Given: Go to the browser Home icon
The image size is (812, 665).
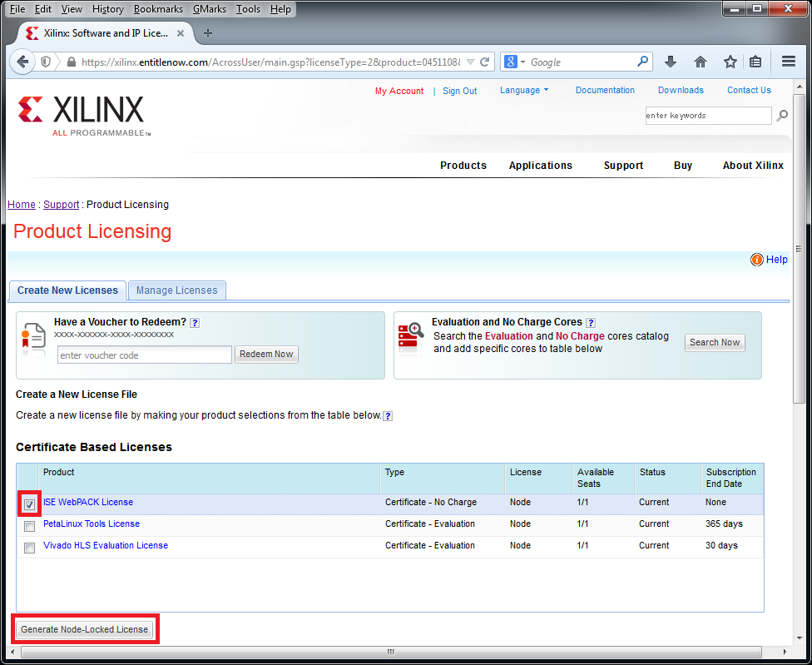Looking at the screenshot, I should (701, 62).
